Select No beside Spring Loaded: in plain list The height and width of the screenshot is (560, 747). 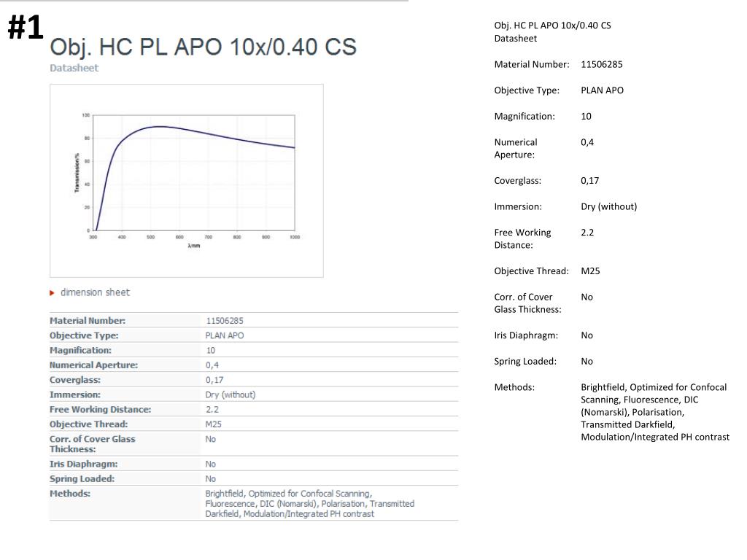tap(587, 362)
